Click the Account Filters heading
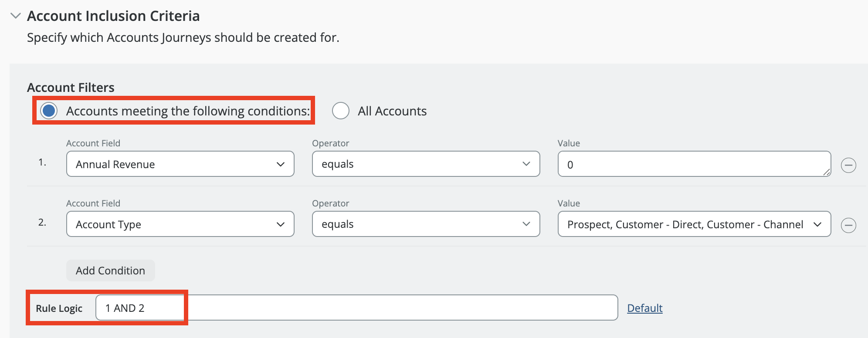This screenshot has height=338, width=868. click(71, 88)
